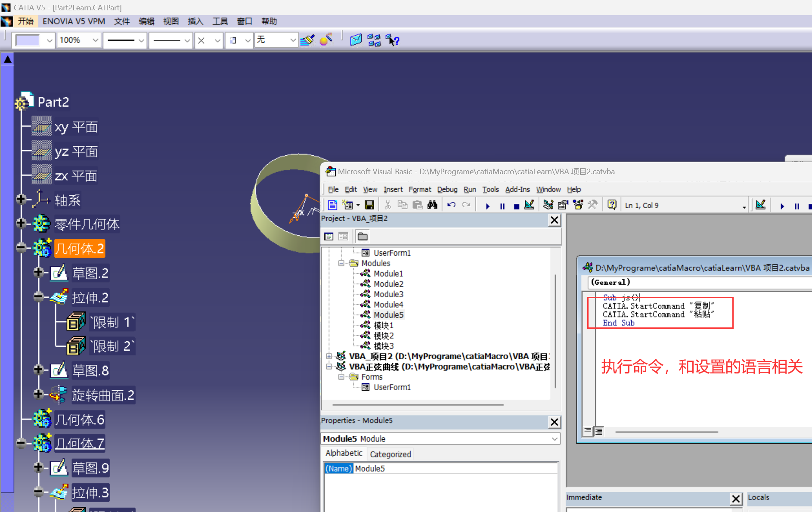The image size is (812, 512).
Task: Click the Insert UserForm icon
Action: click(x=347, y=205)
